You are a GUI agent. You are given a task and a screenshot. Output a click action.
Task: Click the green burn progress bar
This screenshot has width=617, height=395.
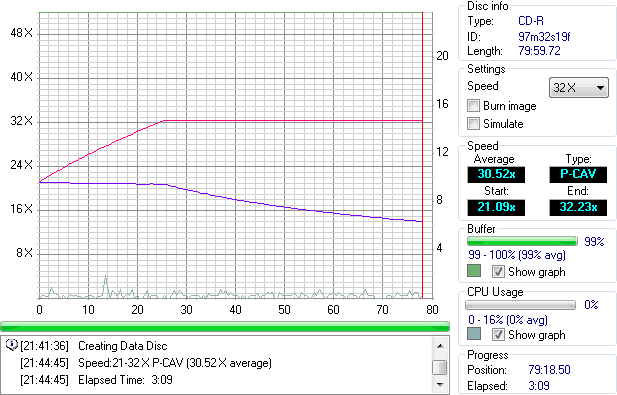225,326
